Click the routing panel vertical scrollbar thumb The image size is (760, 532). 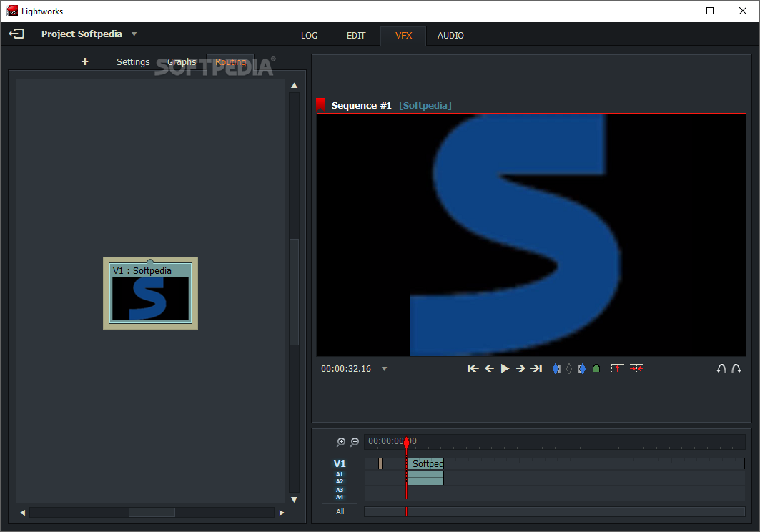[x=295, y=292]
